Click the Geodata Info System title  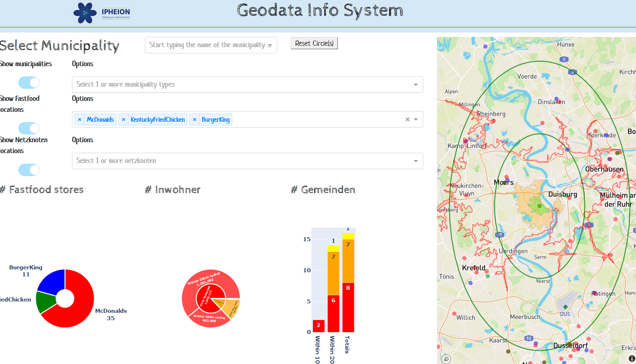pos(320,11)
